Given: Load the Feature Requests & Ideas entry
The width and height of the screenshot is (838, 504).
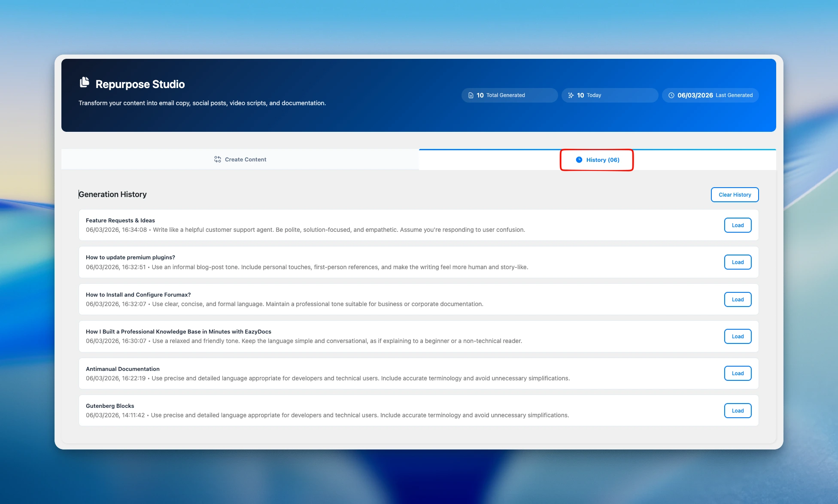Looking at the screenshot, I should tap(738, 225).
